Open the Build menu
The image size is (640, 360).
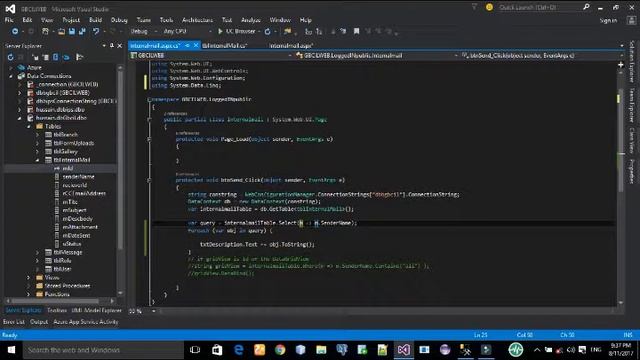click(x=96, y=20)
